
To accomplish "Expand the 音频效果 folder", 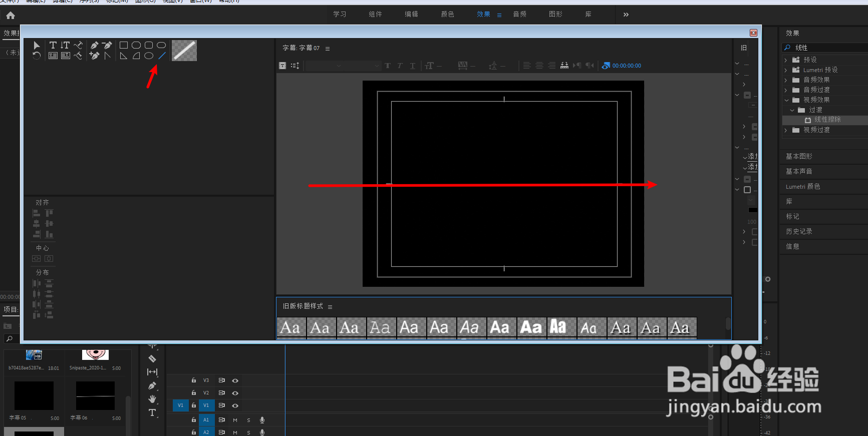I will click(786, 80).
